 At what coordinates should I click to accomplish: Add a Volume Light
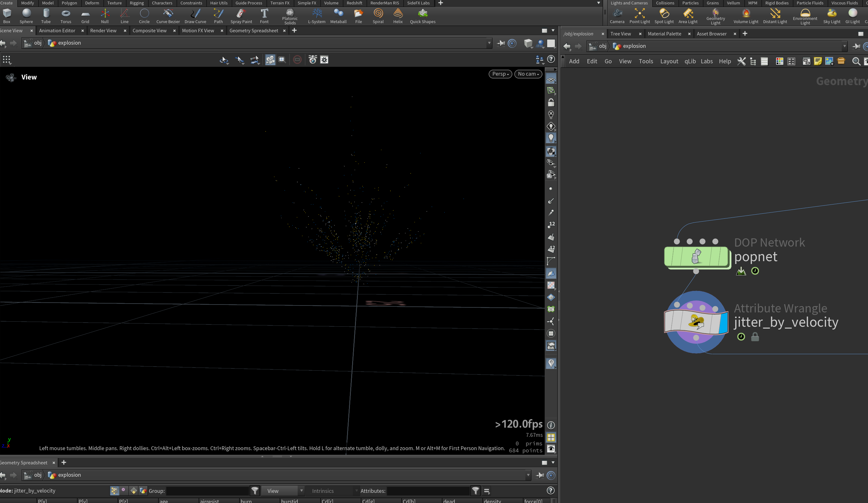click(746, 16)
